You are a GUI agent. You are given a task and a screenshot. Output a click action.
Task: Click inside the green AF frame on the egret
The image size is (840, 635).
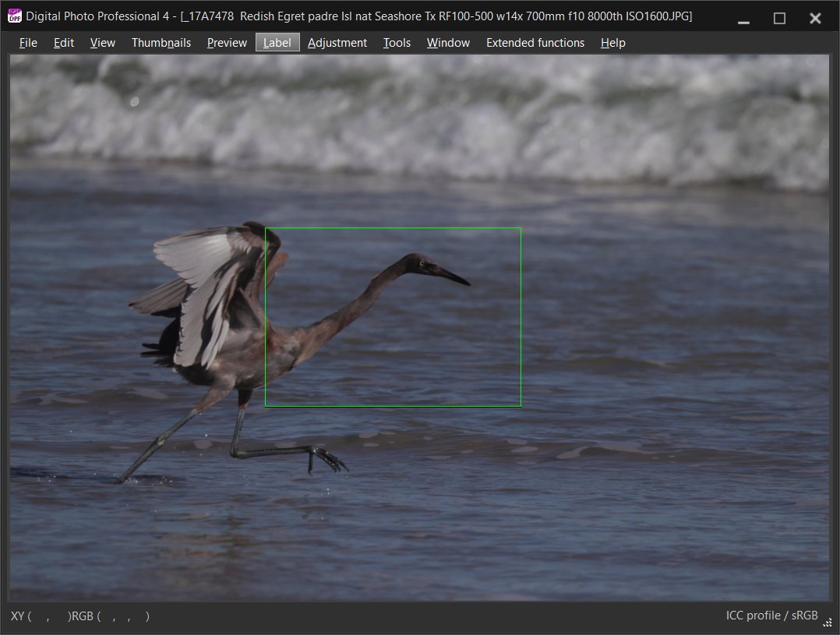tap(394, 316)
